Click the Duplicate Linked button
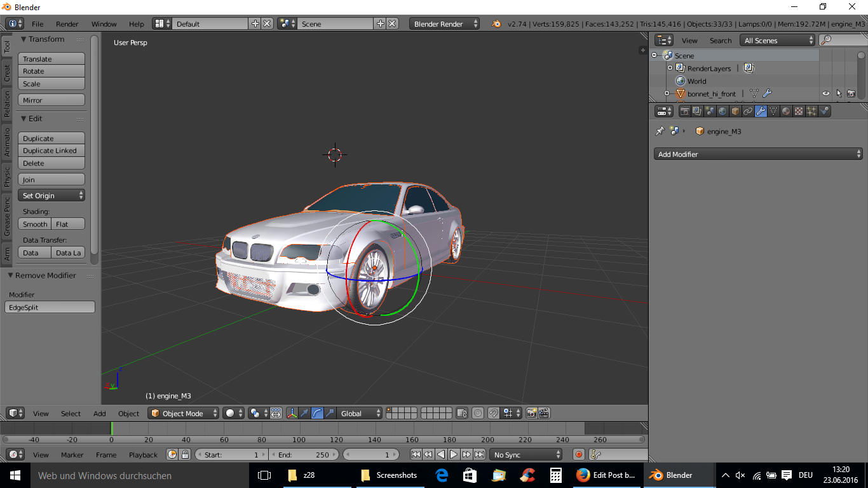Viewport: 868px width, 488px height. (x=51, y=151)
